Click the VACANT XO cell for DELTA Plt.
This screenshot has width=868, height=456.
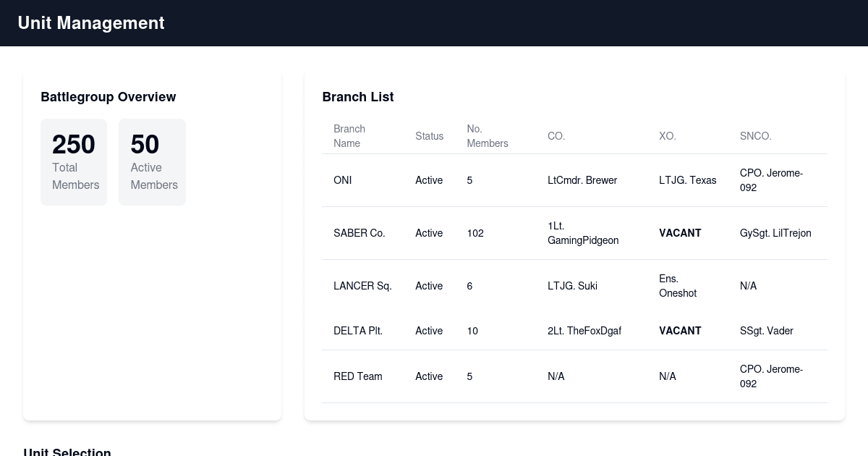(x=680, y=331)
